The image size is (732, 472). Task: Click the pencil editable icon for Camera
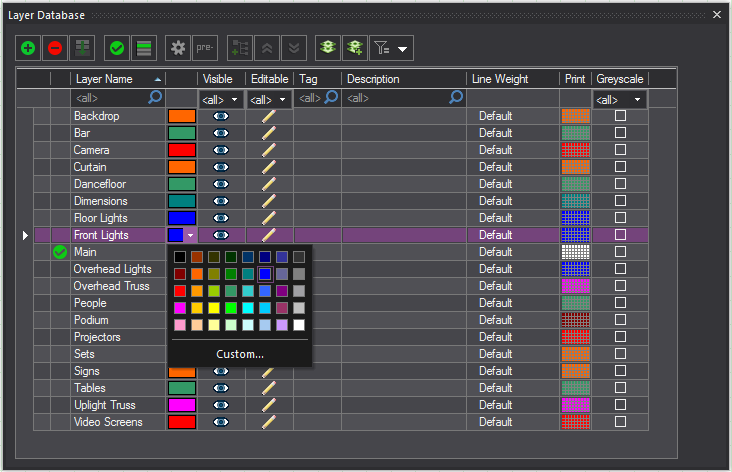pos(268,150)
